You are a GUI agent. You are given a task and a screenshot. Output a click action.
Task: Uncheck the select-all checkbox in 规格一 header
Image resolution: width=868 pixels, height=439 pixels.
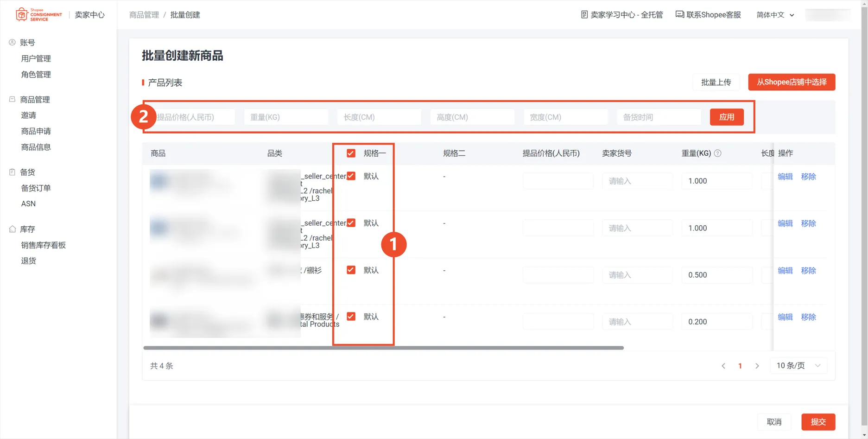coord(351,153)
